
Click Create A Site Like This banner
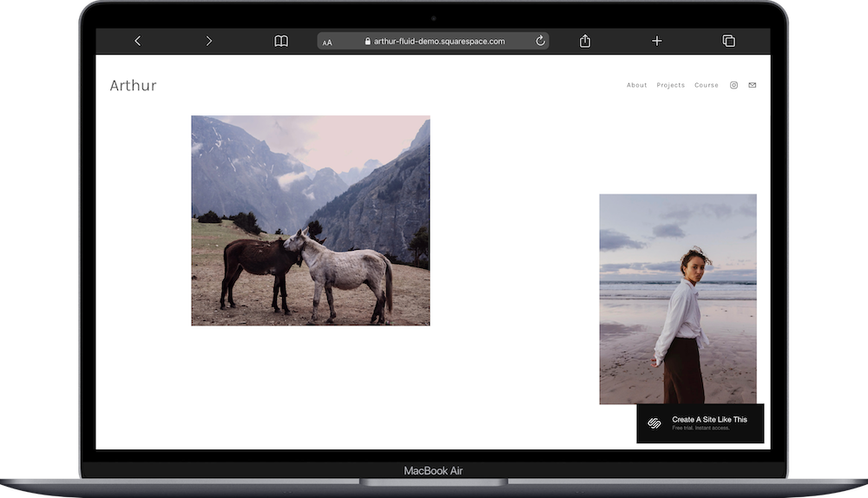pyautogui.click(x=700, y=423)
